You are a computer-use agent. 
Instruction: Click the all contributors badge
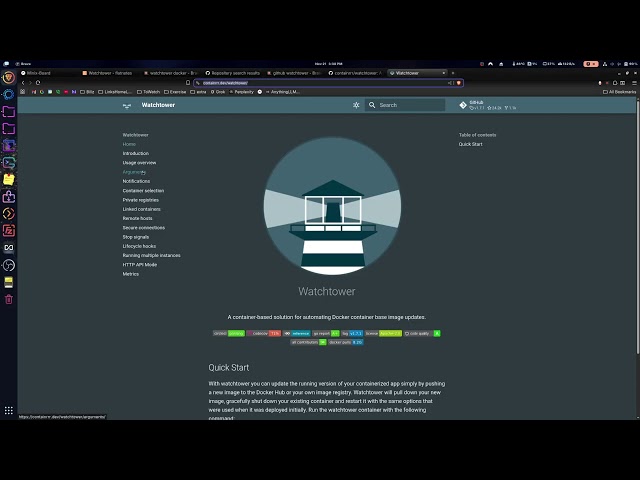308,342
